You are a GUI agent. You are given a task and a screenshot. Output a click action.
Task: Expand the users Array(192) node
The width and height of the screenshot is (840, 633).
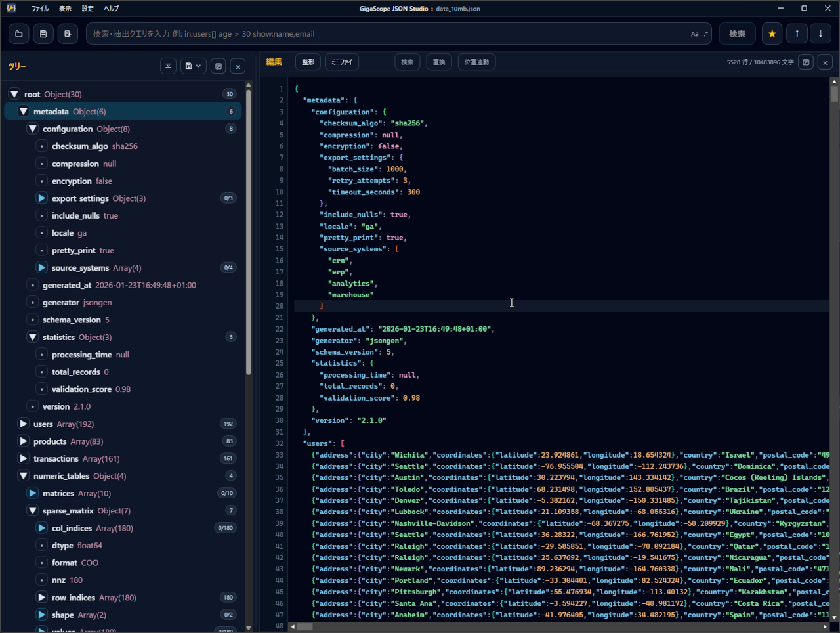[24, 424]
